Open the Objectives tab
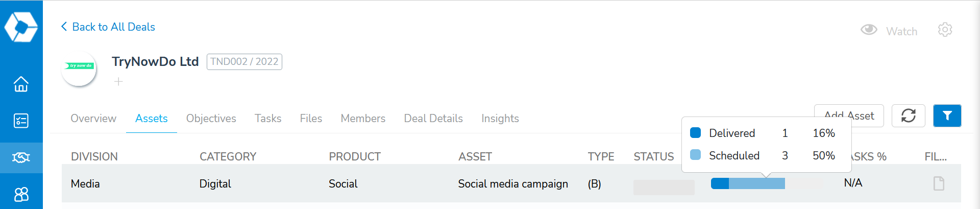980x209 pixels. (x=211, y=119)
